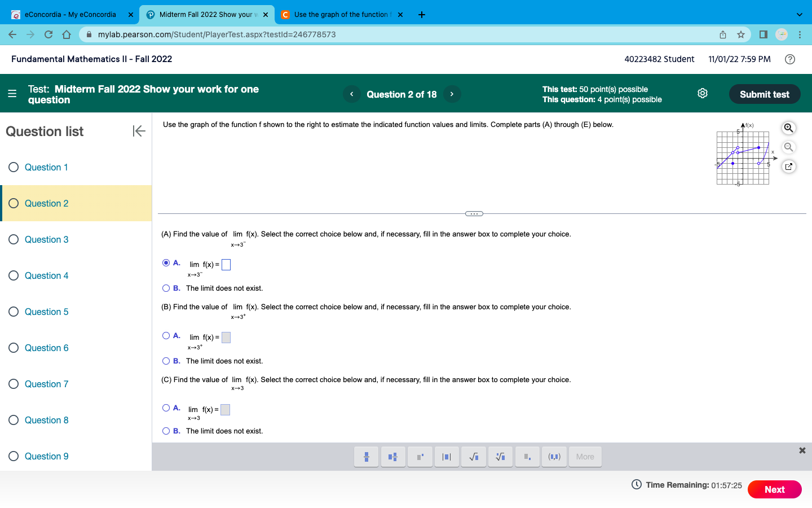Insert a square root from the math palette
Viewport: 812px width, 508px height.
(x=474, y=457)
